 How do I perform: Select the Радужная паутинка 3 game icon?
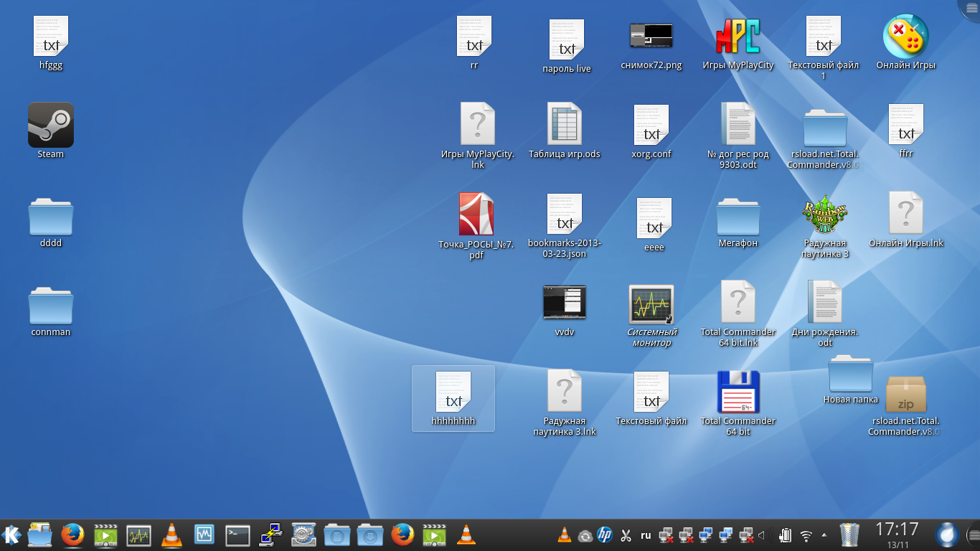[825, 214]
